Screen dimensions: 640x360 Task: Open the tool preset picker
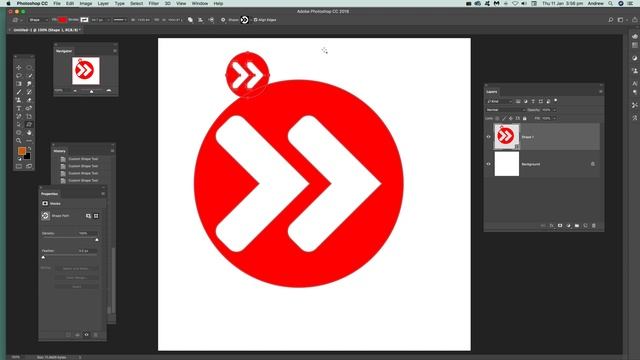(x=17, y=20)
